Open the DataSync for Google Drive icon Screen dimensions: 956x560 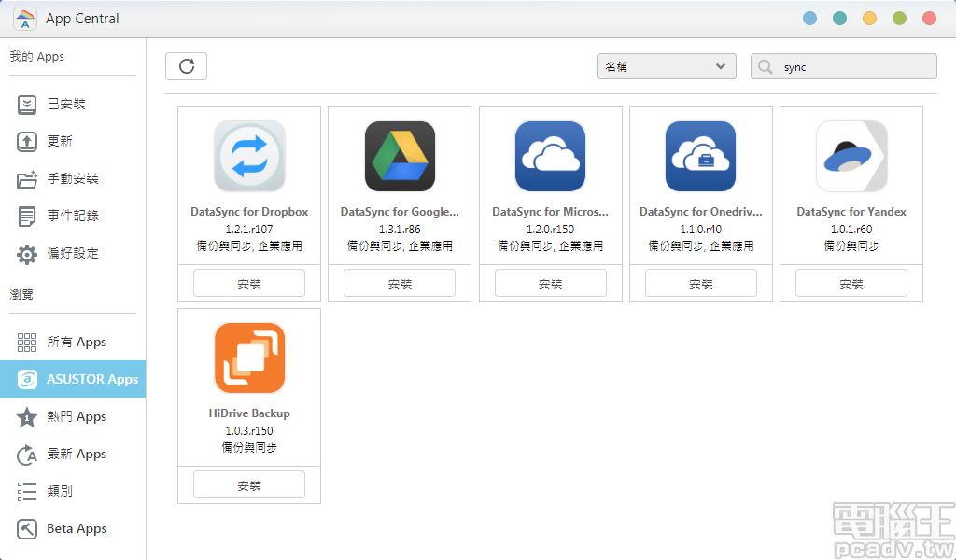[x=400, y=157]
